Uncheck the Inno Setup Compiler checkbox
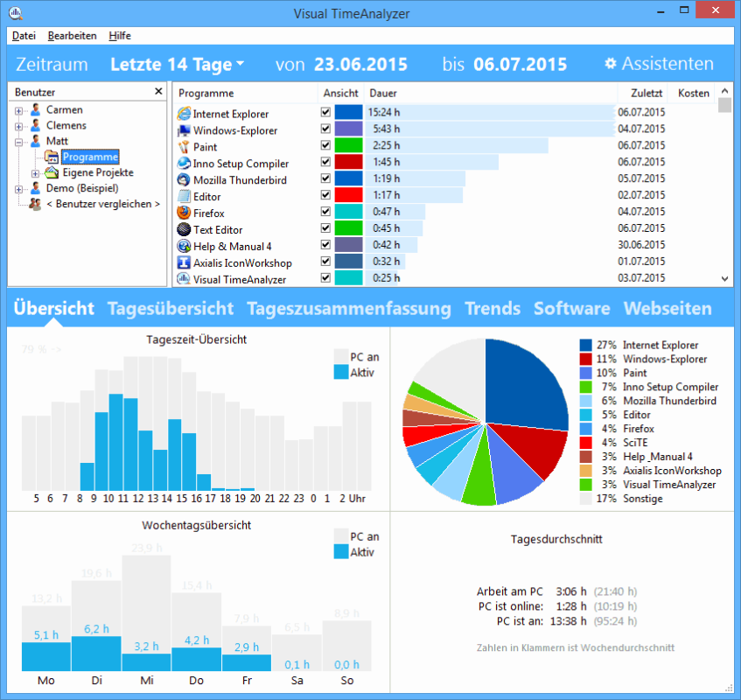741x700 pixels. tap(325, 162)
